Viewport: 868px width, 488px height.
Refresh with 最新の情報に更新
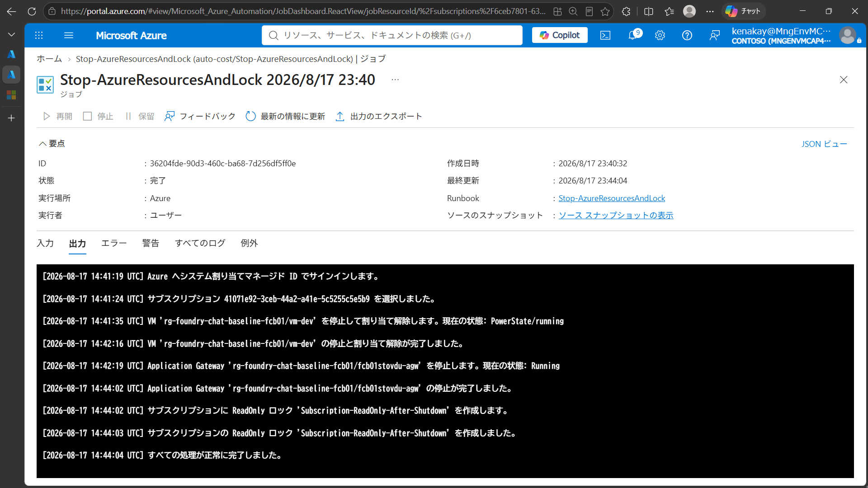pyautogui.click(x=285, y=117)
